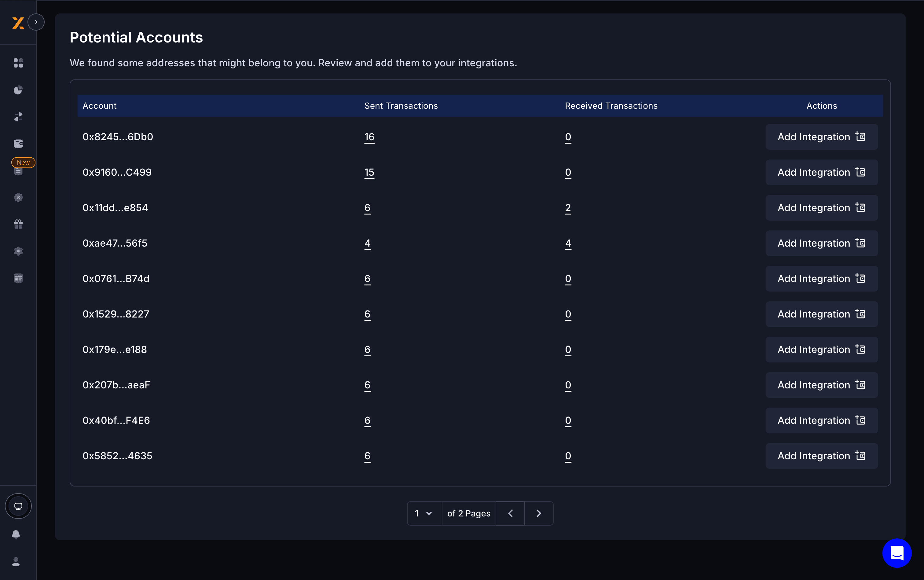The width and height of the screenshot is (924, 580).
Task: Open the Intercom chat bubble
Action: click(897, 552)
